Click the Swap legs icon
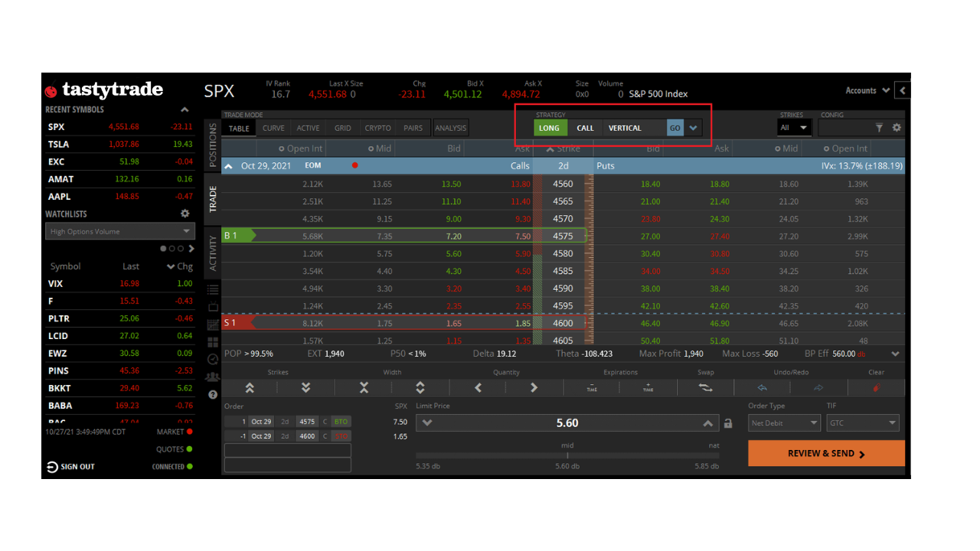This screenshot has width=980, height=551. click(x=705, y=388)
